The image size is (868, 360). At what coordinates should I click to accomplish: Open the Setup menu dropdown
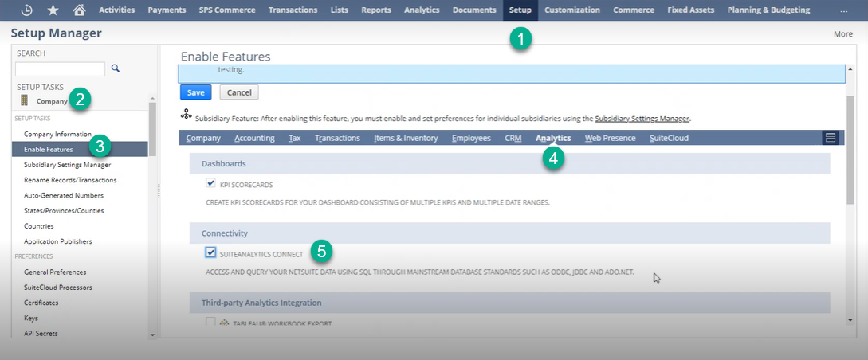click(520, 10)
